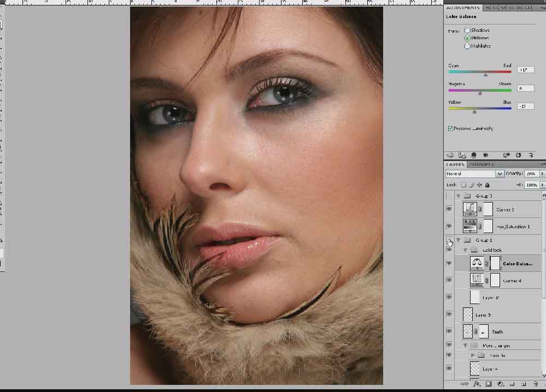Click the Delete layer trash icon
This screenshot has height=392, width=546.
click(x=536, y=384)
